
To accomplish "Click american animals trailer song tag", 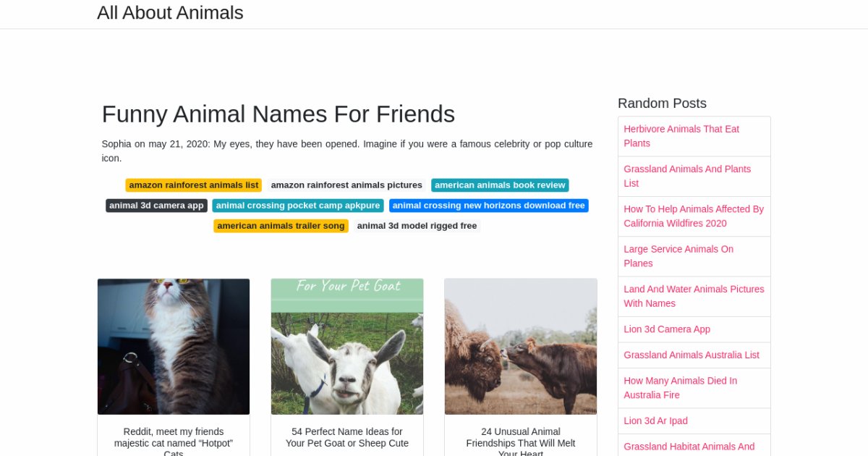I will click(281, 226).
